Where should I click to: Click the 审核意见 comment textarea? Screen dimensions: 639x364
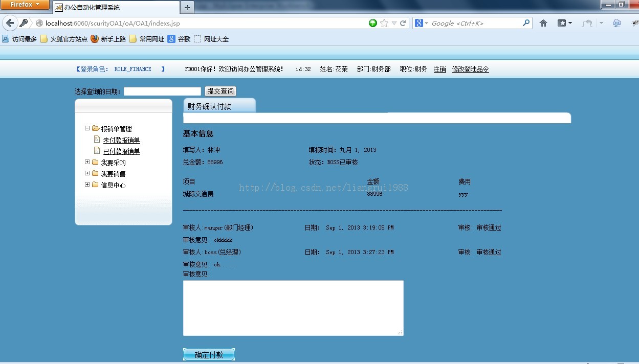(293, 307)
